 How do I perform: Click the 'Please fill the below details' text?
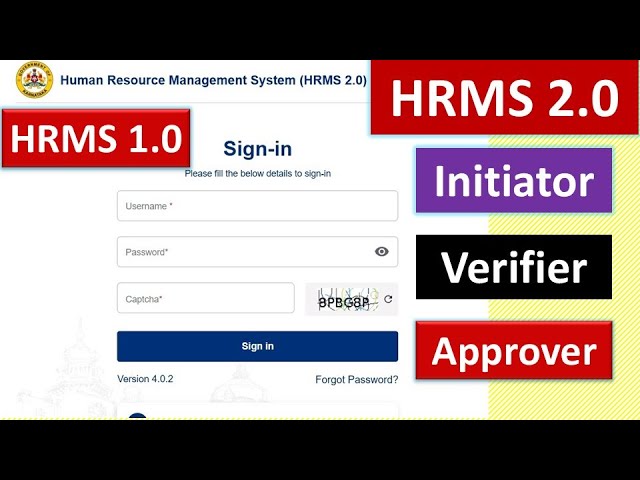258,173
